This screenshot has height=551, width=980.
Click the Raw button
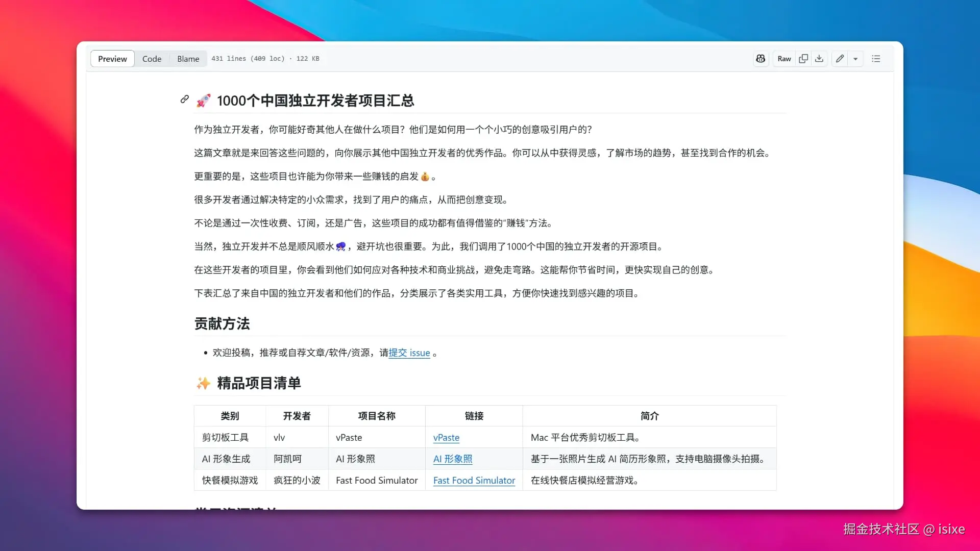point(784,59)
